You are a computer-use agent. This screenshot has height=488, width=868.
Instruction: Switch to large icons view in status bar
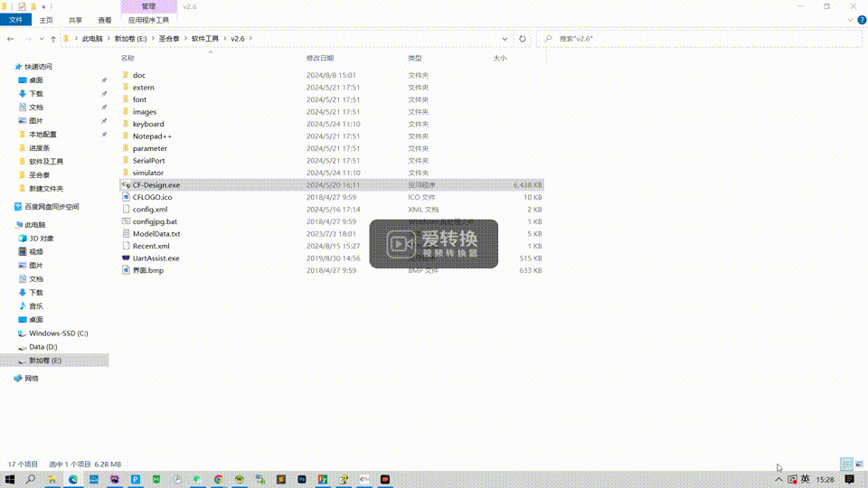click(859, 464)
